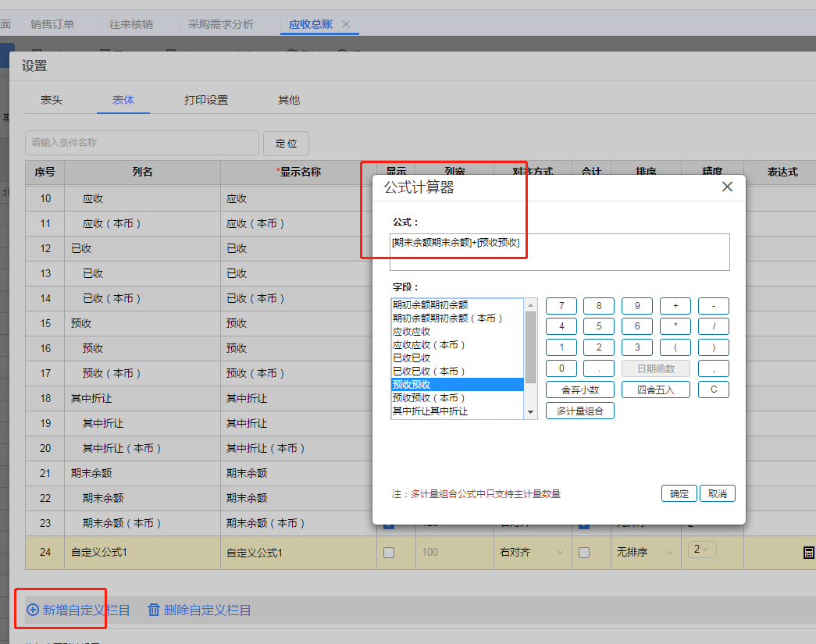Click keypad digit 0
Screen dimensions: 816x644
[561, 368]
